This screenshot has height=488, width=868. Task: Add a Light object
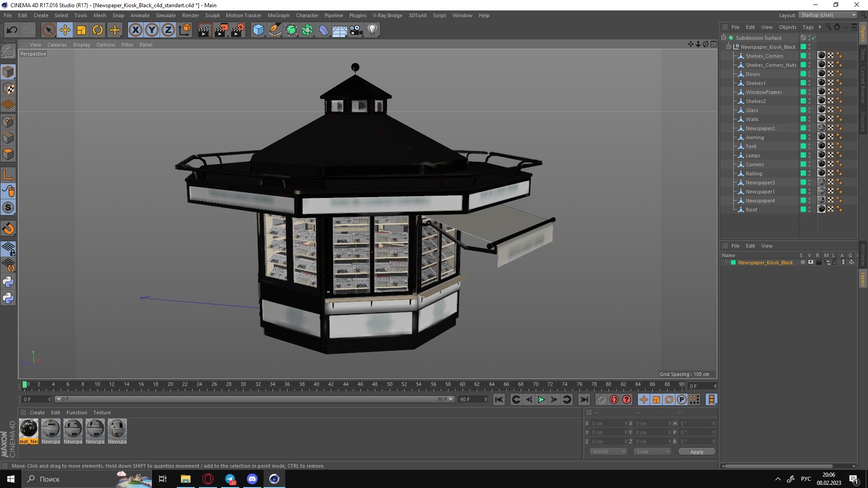(373, 30)
